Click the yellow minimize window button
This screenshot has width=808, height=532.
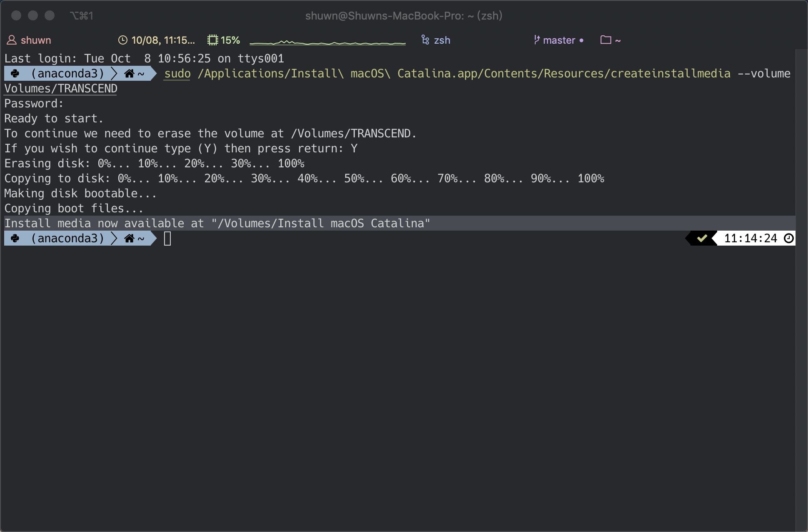(33, 16)
